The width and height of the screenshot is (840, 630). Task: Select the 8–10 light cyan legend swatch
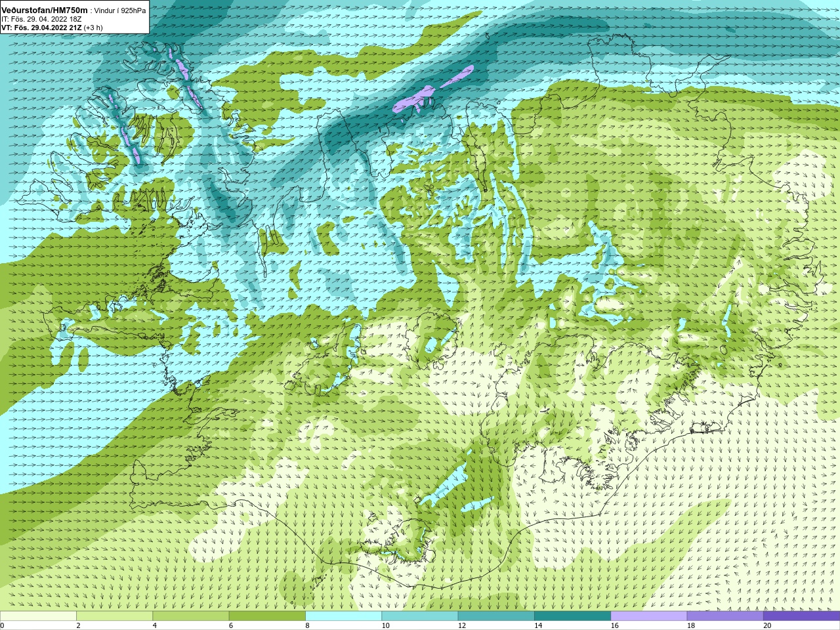coord(343,616)
